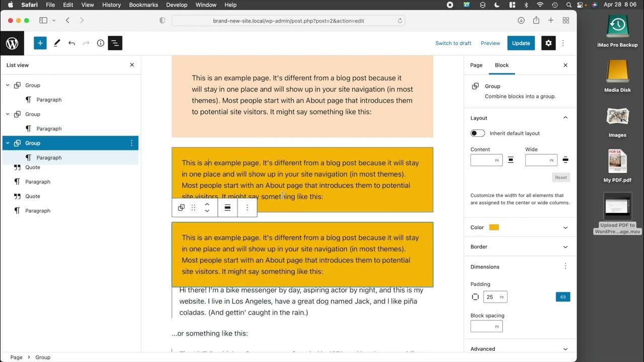The width and height of the screenshot is (644, 362).
Task: Click the blue Update button
Action: [521, 43]
